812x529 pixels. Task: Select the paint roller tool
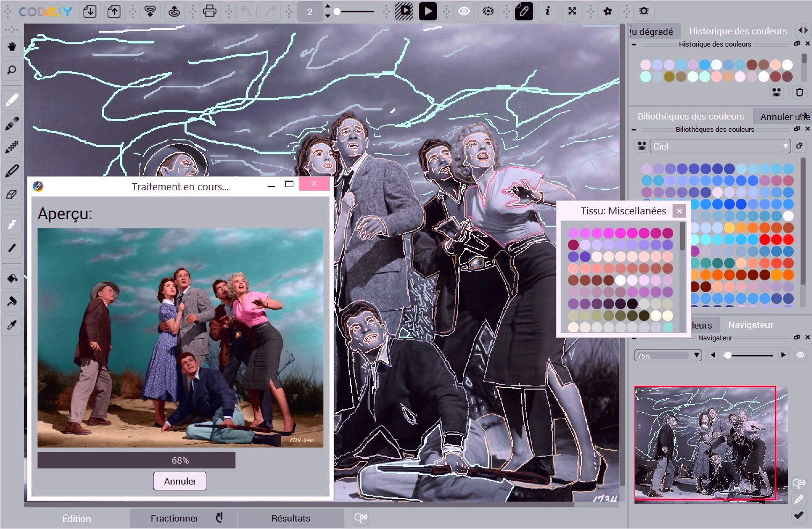tap(12, 301)
